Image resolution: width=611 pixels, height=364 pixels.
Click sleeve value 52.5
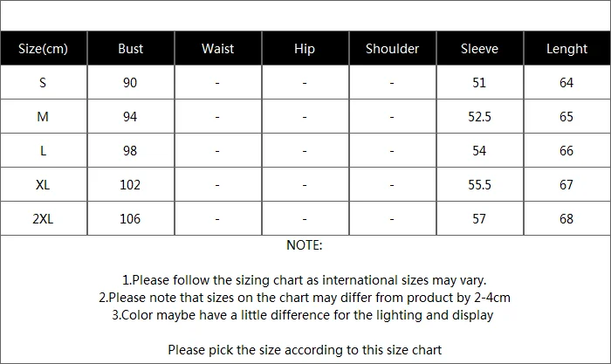(x=480, y=116)
